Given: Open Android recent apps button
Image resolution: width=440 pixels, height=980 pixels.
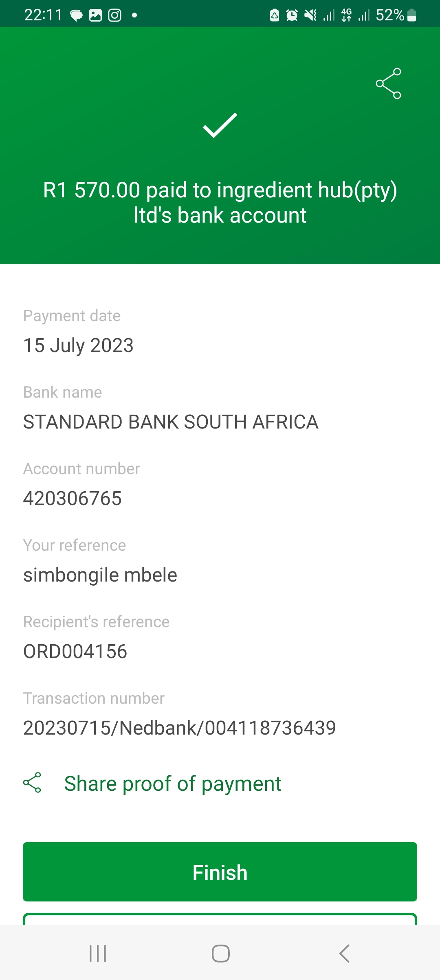Looking at the screenshot, I should (x=98, y=953).
